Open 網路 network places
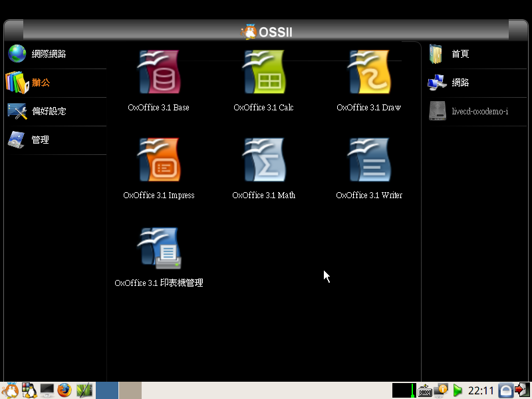 (459, 82)
